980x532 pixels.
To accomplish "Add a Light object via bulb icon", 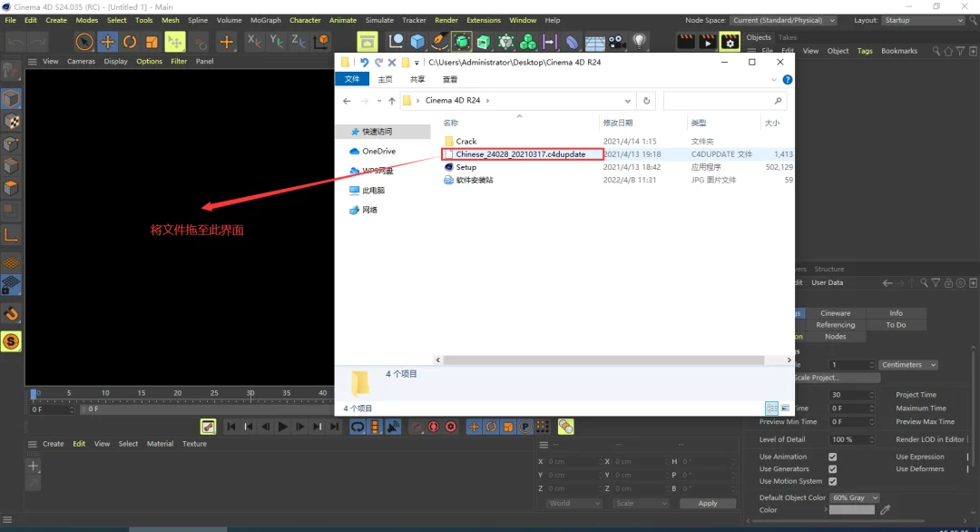I will [x=639, y=42].
